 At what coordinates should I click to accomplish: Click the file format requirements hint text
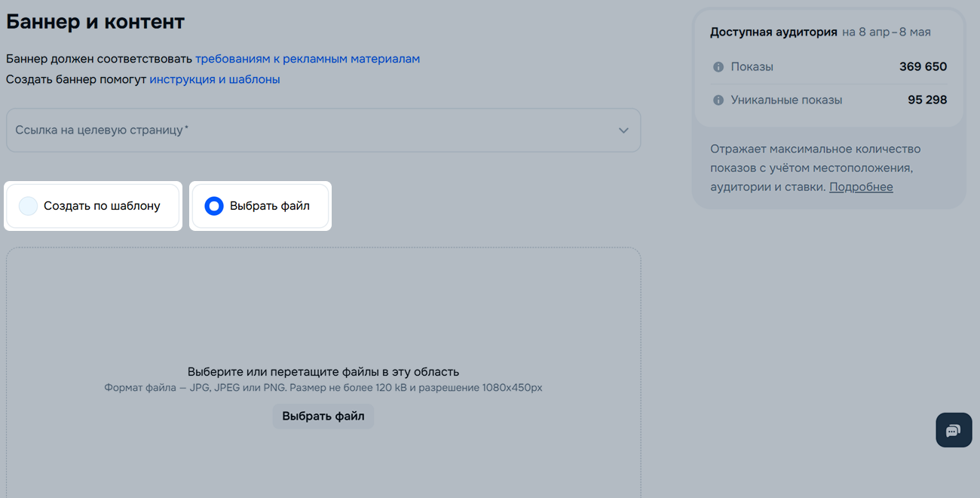[x=323, y=388]
